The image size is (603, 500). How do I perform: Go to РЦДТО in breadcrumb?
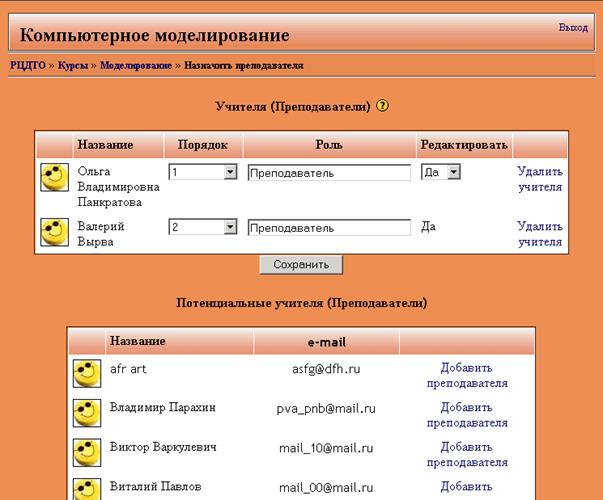(27, 65)
